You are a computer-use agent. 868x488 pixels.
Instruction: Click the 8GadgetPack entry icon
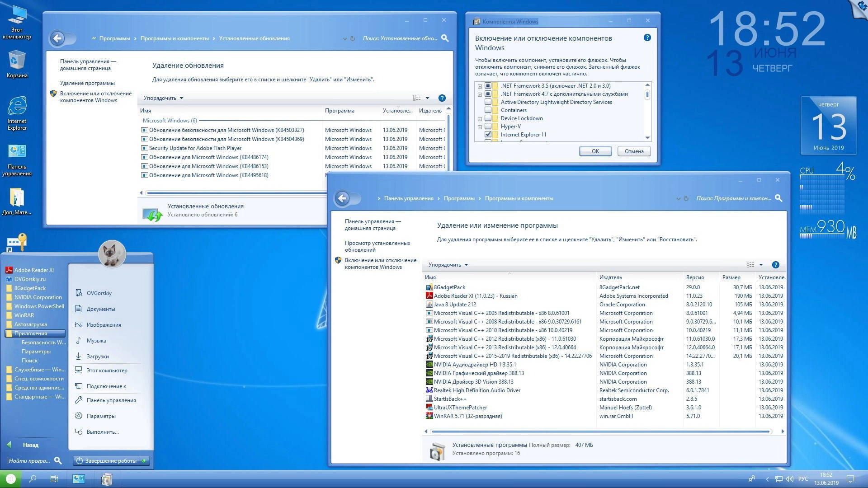point(429,287)
